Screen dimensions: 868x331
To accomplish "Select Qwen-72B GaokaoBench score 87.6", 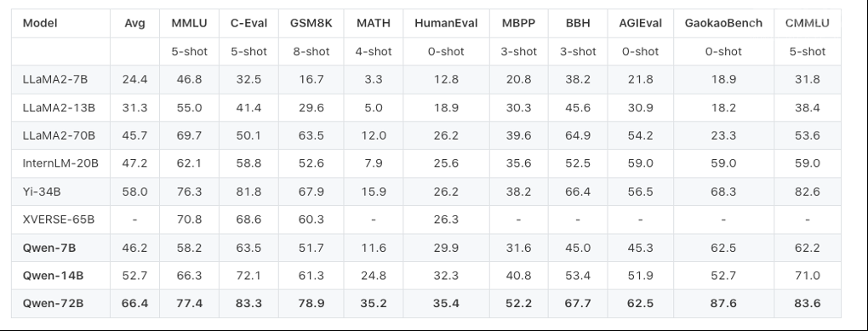I will point(723,303).
